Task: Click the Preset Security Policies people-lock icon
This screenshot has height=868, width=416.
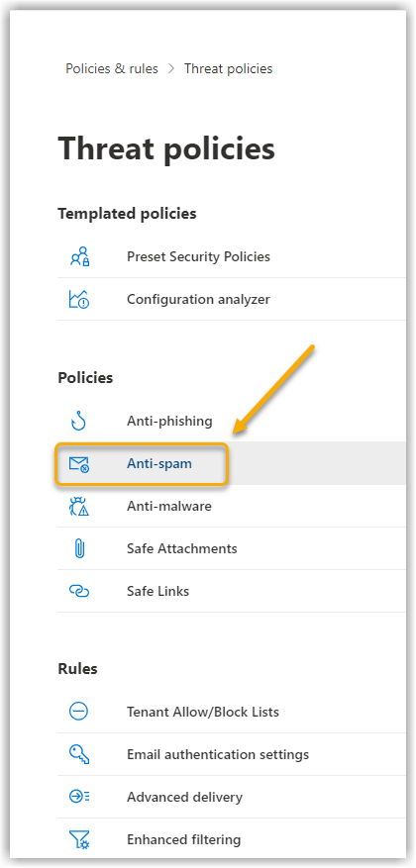Action: pyautogui.click(x=79, y=257)
